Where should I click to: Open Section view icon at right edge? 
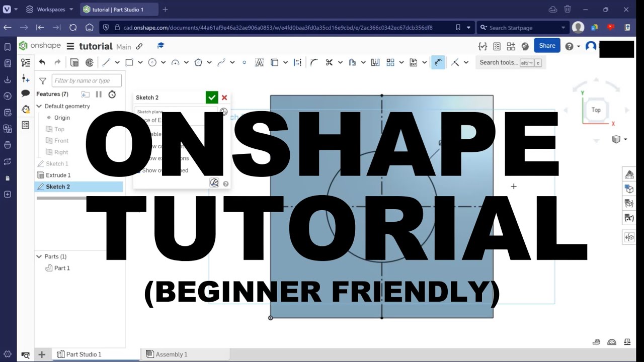[x=629, y=237]
